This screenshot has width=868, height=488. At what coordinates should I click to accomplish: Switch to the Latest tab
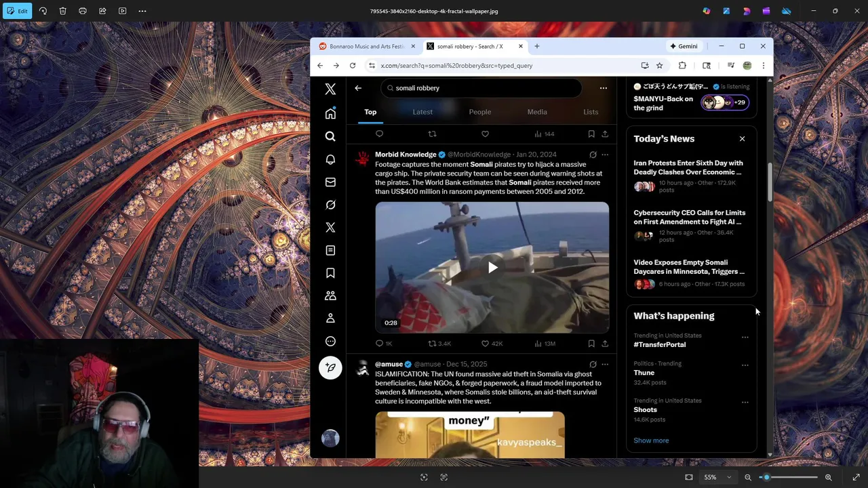point(422,112)
